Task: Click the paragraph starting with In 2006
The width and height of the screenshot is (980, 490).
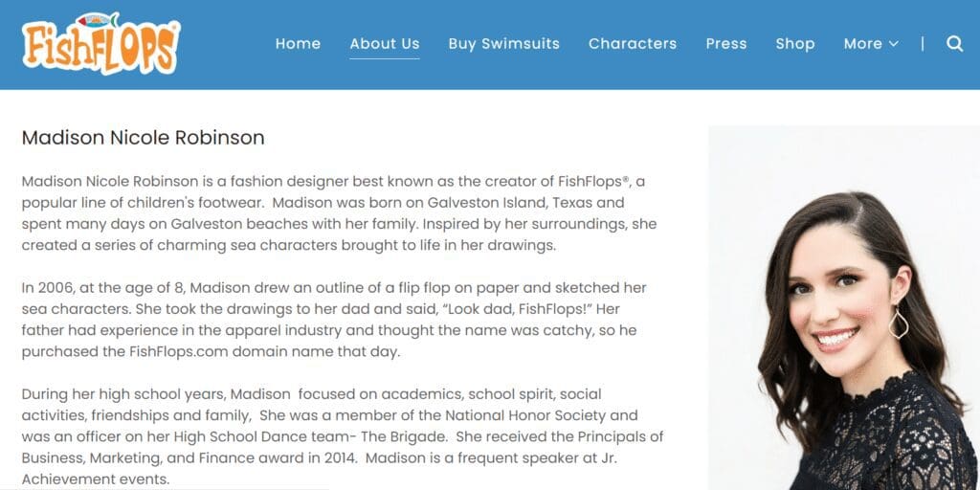Action: (334, 320)
